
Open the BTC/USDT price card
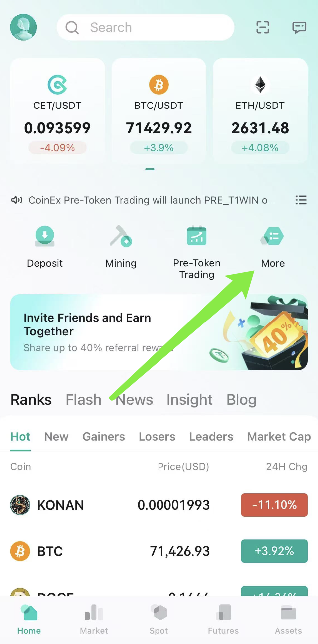pos(159,111)
